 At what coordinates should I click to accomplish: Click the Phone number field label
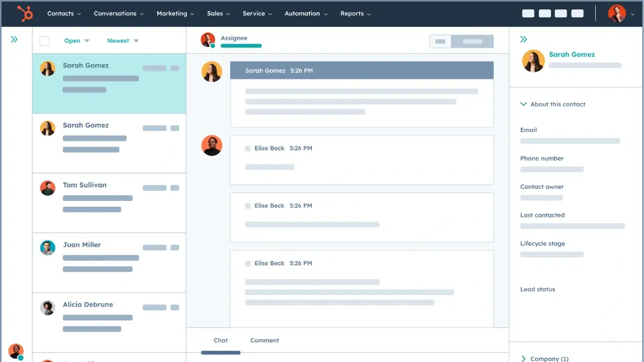pyautogui.click(x=542, y=158)
